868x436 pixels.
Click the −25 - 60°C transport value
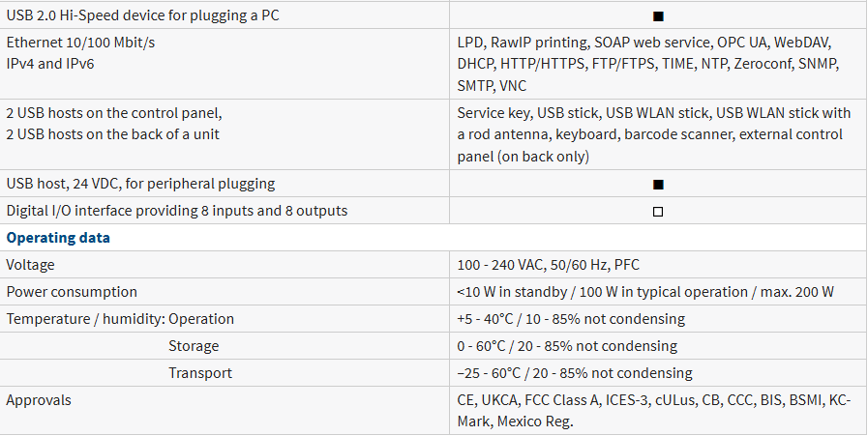(575, 373)
